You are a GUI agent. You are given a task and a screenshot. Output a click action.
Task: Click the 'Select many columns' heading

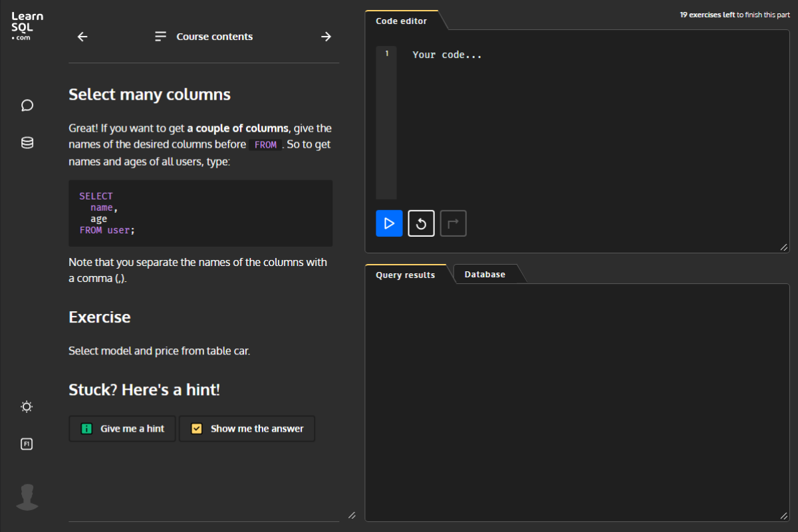pos(150,94)
